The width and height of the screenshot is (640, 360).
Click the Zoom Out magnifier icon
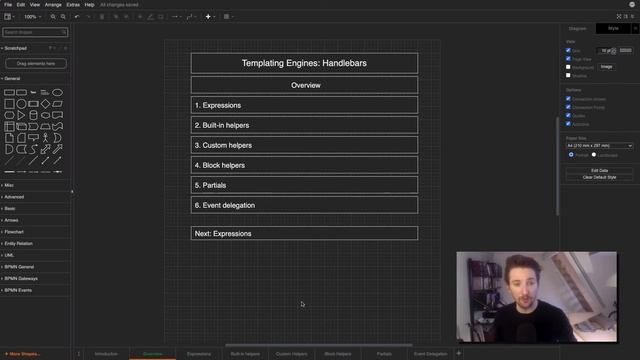[x=63, y=17]
